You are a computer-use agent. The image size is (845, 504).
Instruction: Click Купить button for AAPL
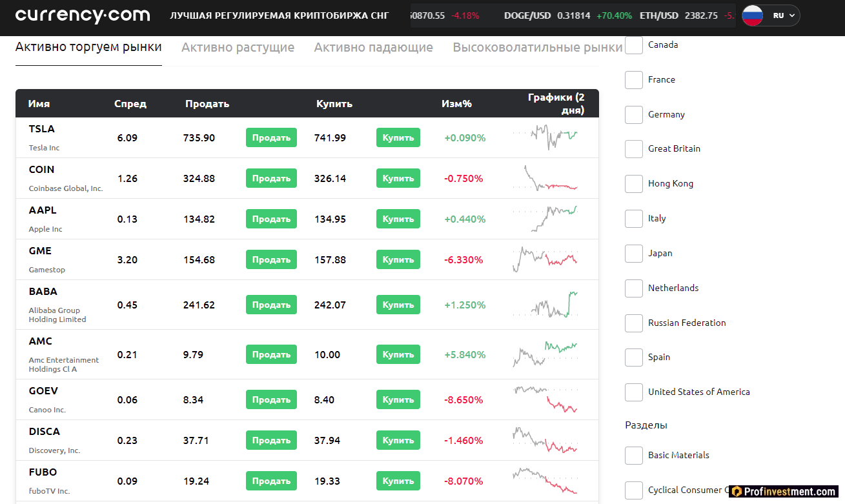398,219
